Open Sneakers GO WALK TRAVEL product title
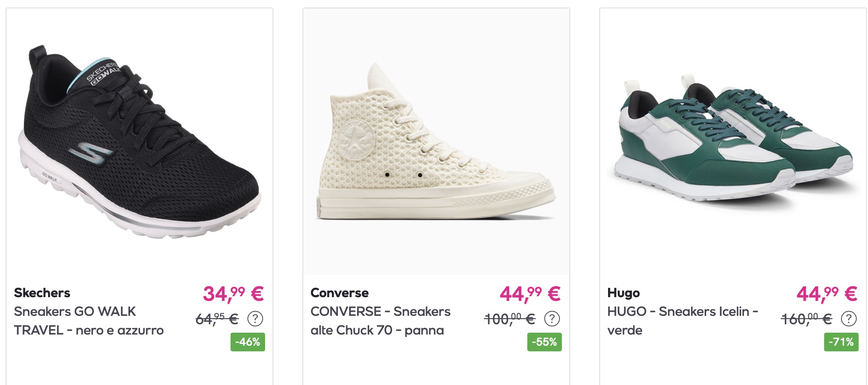868x385 pixels. point(89,321)
